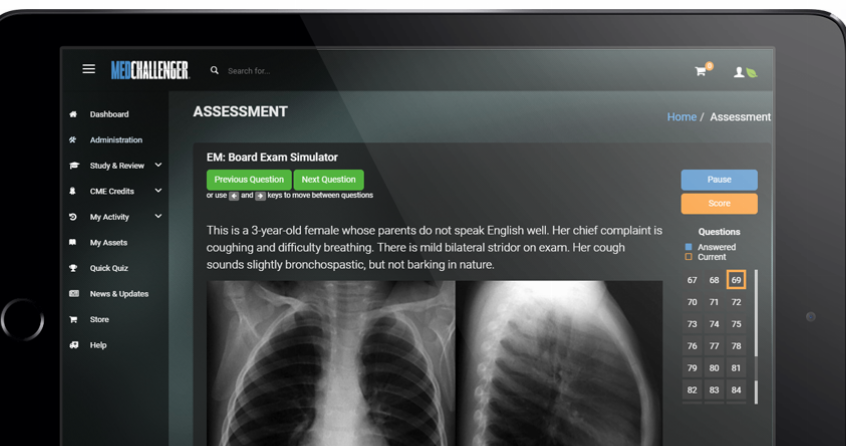The height and width of the screenshot is (446, 846).
Task: Open the user profile icon
Action: pos(739,72)
